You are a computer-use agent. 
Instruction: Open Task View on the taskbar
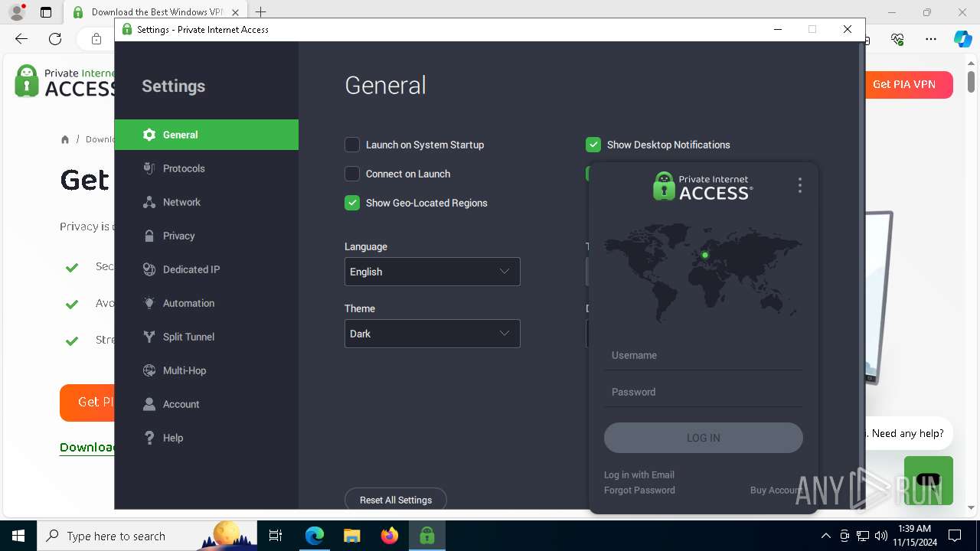(276, 536)
